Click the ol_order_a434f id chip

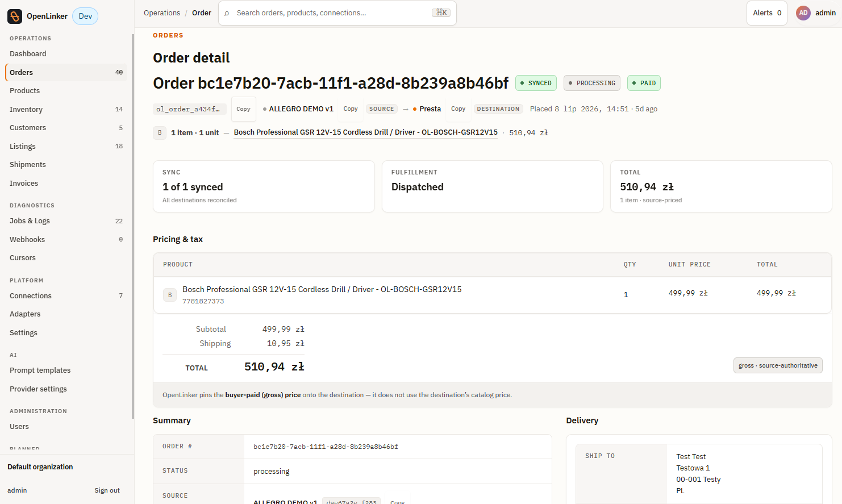pos(190,109)
